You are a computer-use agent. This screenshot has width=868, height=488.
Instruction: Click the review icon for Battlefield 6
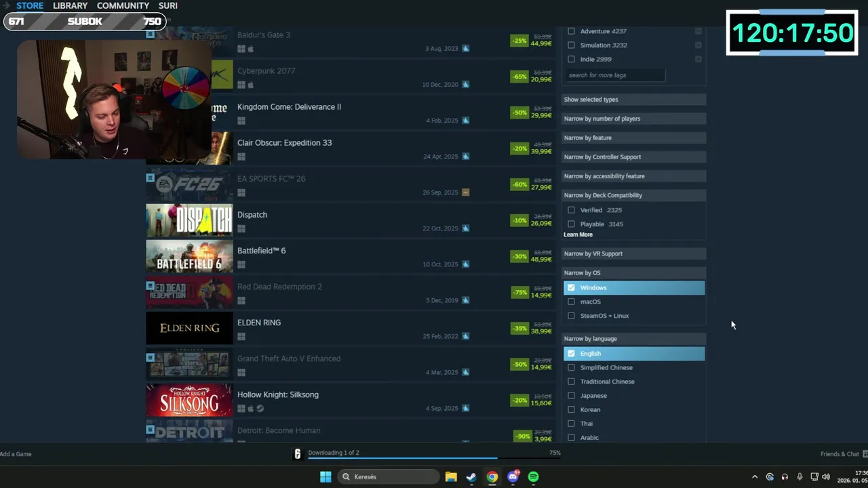tap(466, 264)
